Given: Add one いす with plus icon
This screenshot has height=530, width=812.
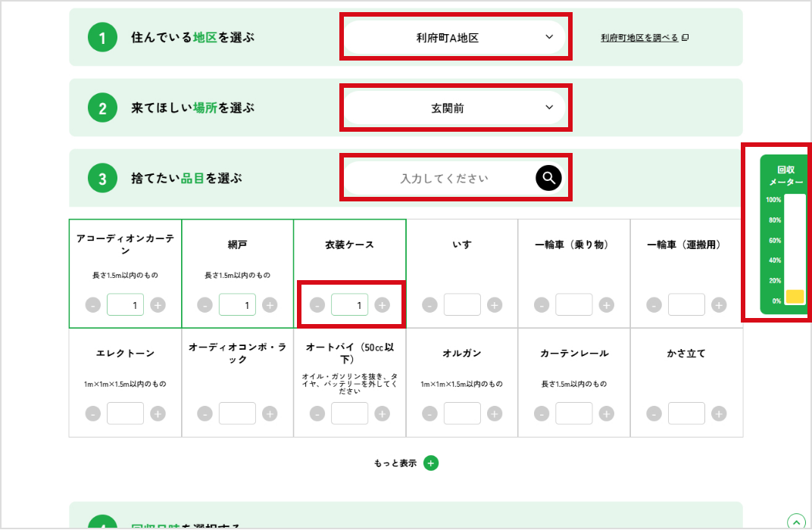Looking at the screenshot, I should [x=495, y=305].
